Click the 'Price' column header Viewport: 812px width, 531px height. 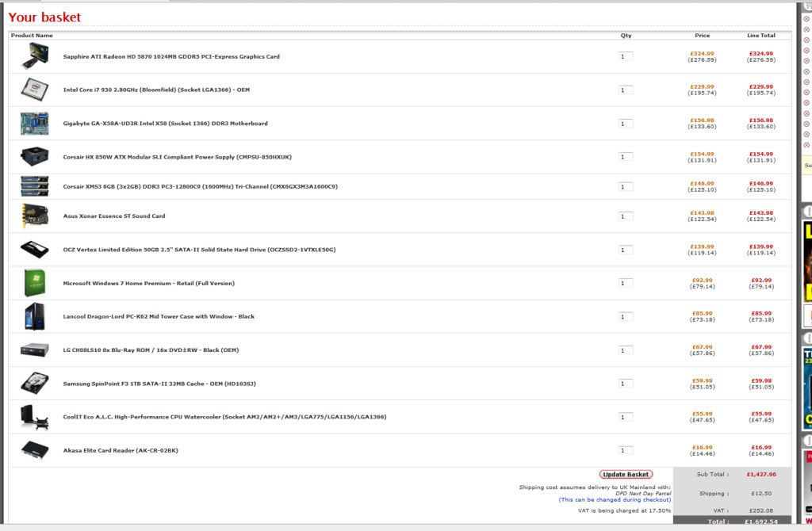[703, 35]
